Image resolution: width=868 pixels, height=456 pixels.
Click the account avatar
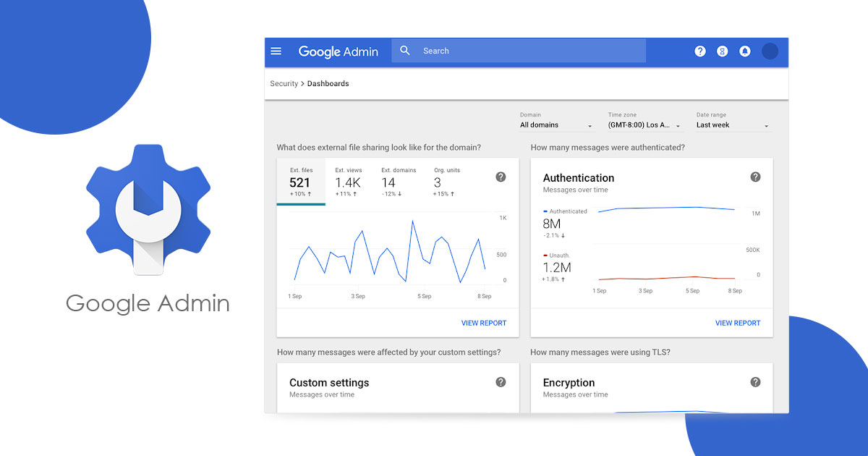(x=770, y=51)
